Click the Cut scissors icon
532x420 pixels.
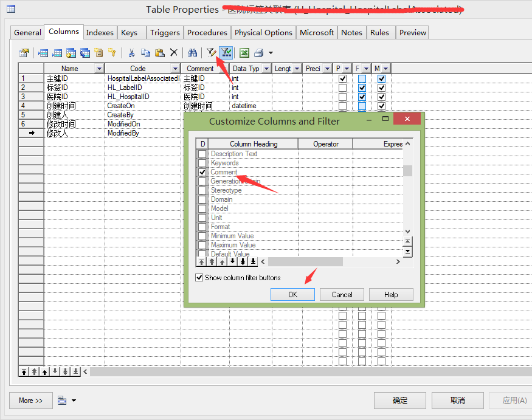pyautogui.click(x=131, y=53)
